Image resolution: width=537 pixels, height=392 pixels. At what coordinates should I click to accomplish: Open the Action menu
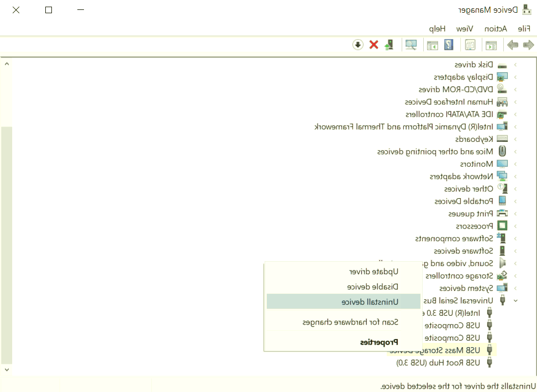tap(496, 29)
